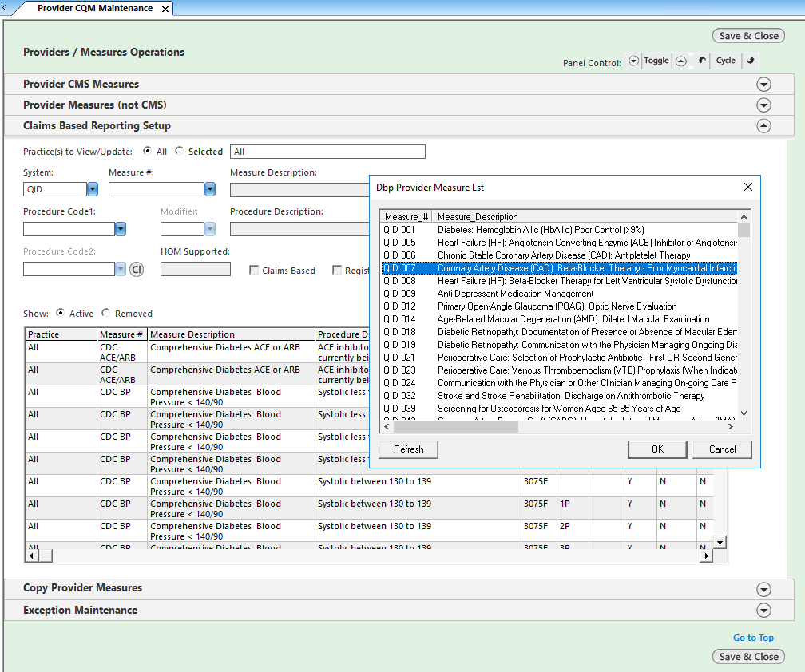
Task: Click the cycle-forward arrow icon after Cycle
Action: pyautogui.click(x=750, y=61)
